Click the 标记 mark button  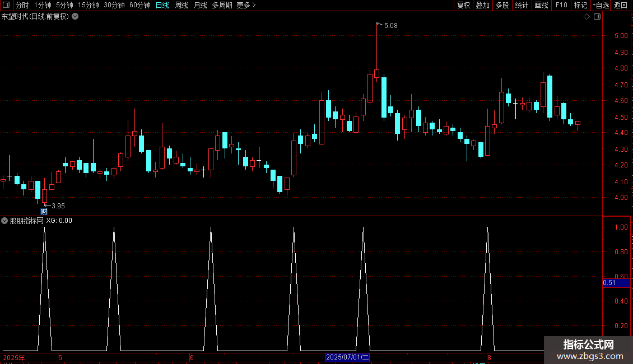pos(580,5)
